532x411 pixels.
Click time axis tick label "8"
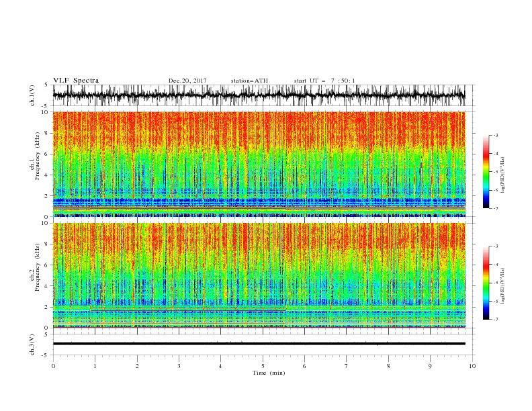click(388, 366)
